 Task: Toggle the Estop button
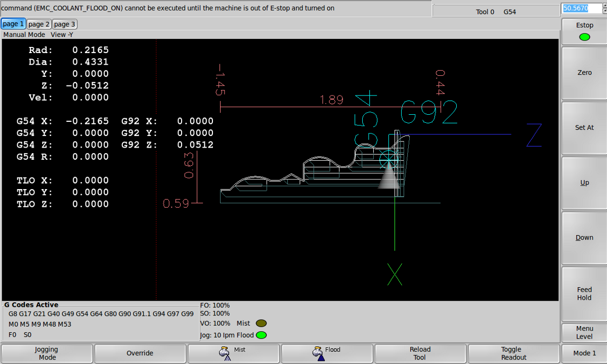584,31
